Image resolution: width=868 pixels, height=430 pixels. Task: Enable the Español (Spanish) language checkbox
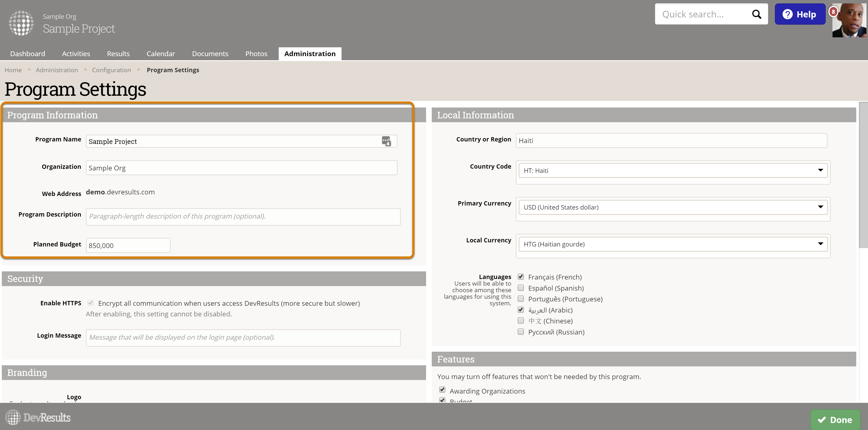pyautogui.click(x=521, y=288)
